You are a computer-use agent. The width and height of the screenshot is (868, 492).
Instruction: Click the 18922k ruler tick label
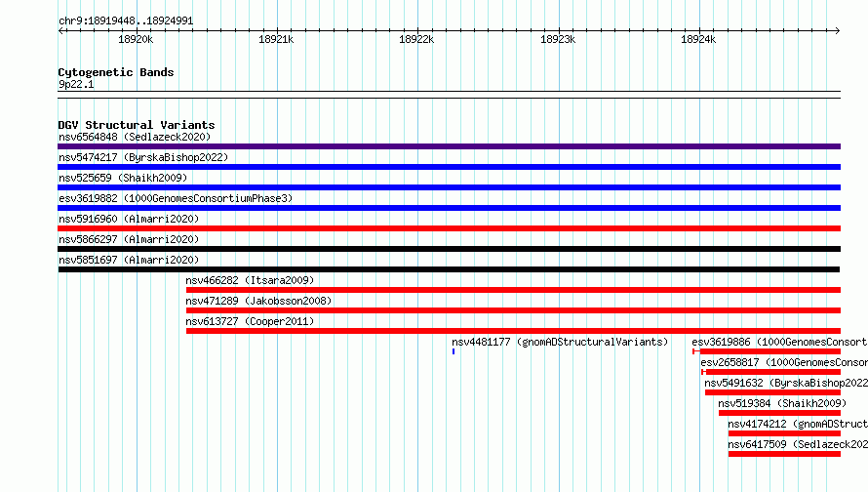pos(416,39)
